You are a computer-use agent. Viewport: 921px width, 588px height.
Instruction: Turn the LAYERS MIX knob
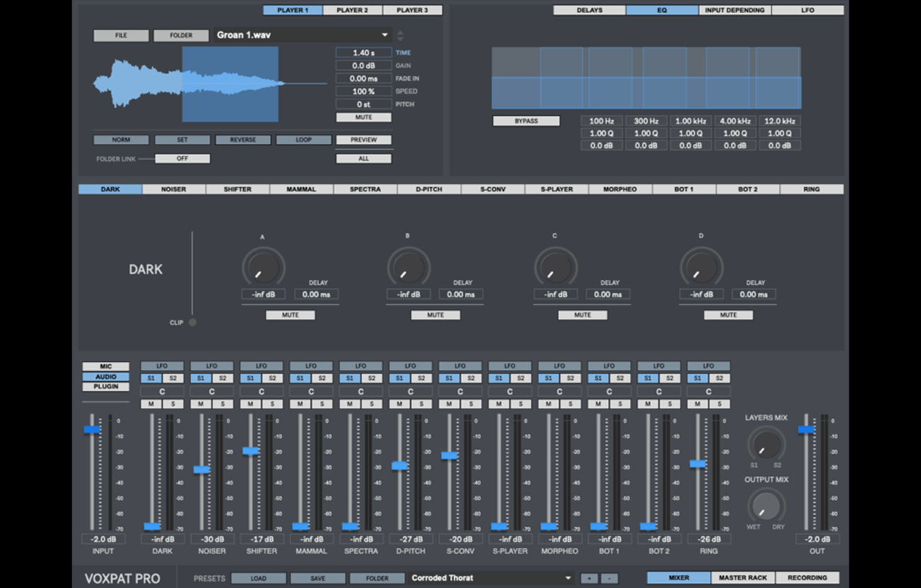[766, 444]
